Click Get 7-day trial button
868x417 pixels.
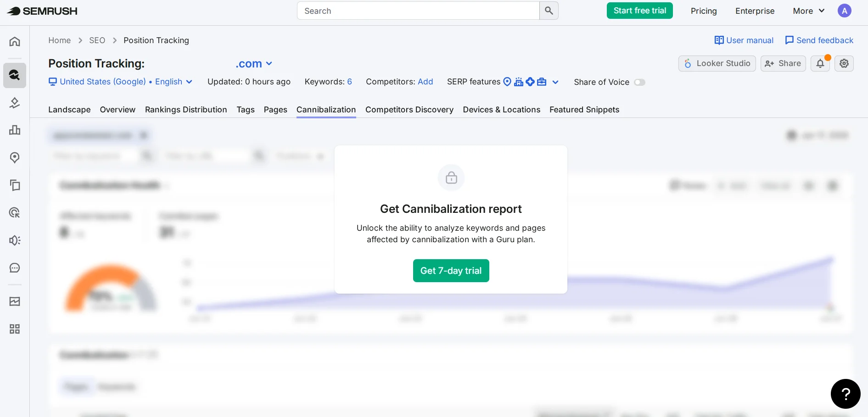pos(451,271)
